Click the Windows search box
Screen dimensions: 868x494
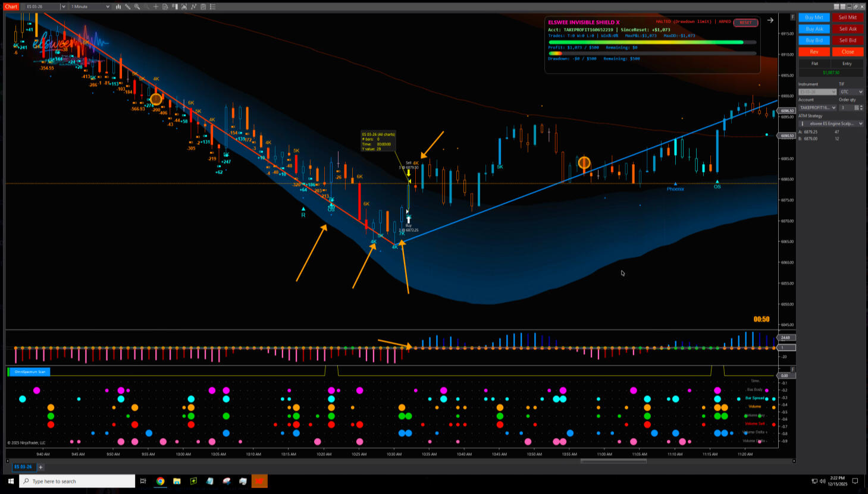77,481
